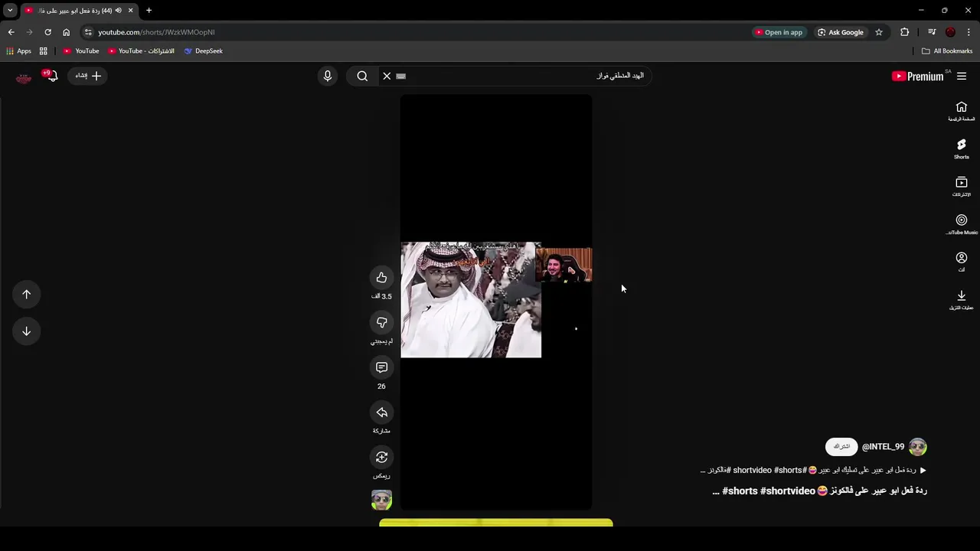Open the YouTube bookmark

coord(81,51)
